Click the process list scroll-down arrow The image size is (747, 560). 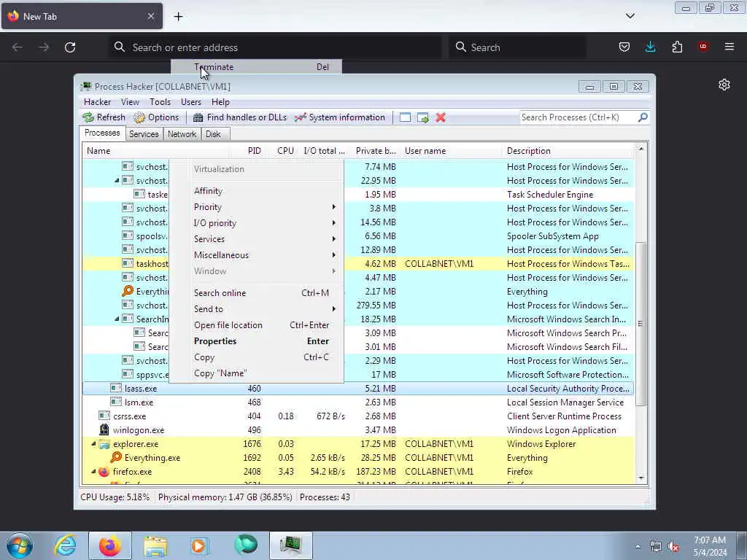click(x=640, y=478)
